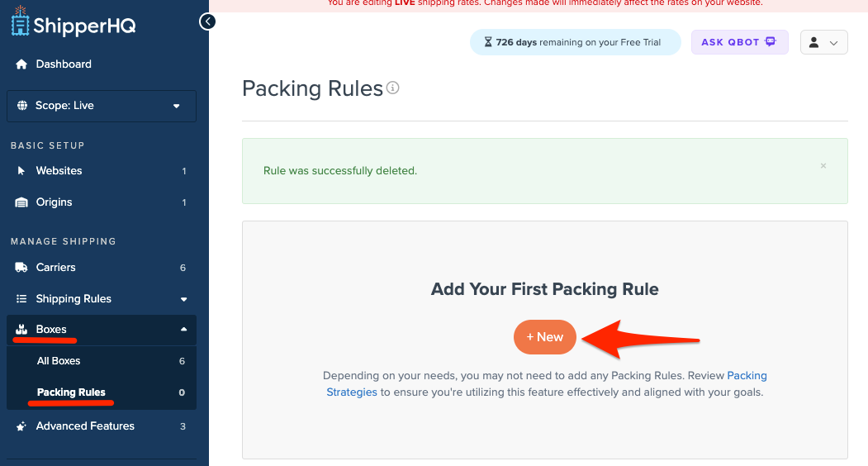Open Dashboard via the home icon

click(x=21, y=64)
